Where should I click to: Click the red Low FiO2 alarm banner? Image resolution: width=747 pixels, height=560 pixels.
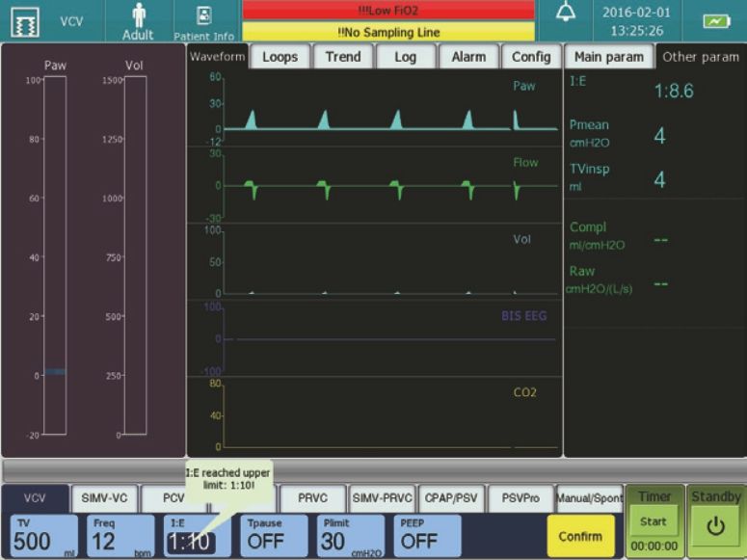(387, 10)
